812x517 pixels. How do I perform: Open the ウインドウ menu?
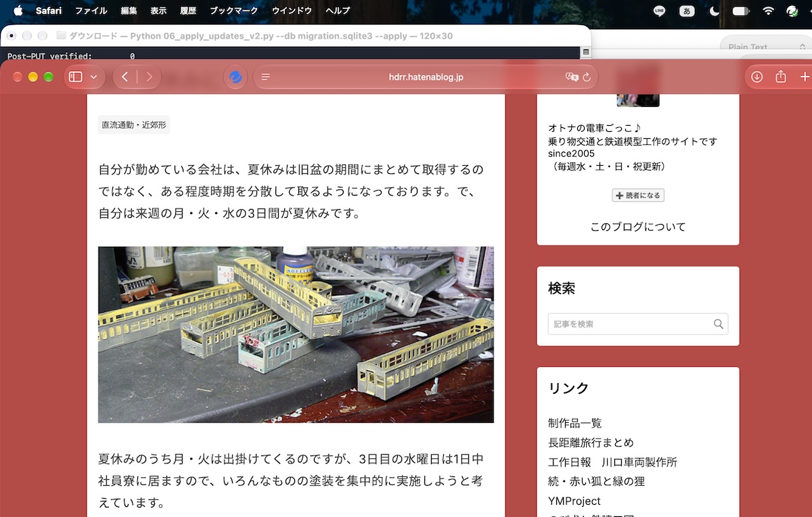click(292, 11)
